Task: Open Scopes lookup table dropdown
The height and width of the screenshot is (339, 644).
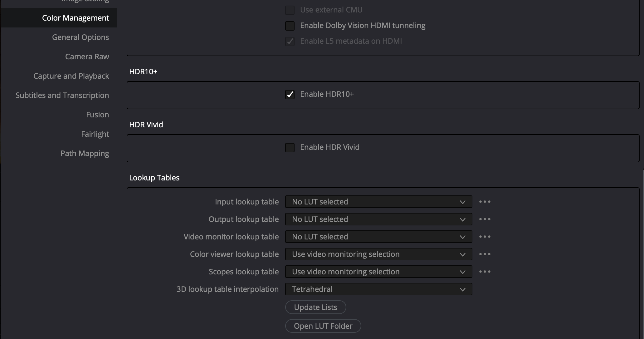Action: 378,272
